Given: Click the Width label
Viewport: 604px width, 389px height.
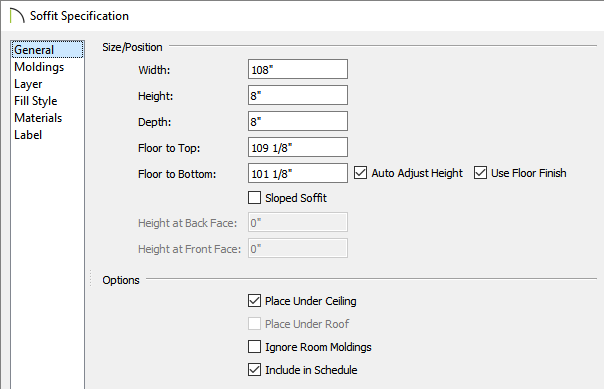Looking at the screenshot, I should [x=154, y=70].
